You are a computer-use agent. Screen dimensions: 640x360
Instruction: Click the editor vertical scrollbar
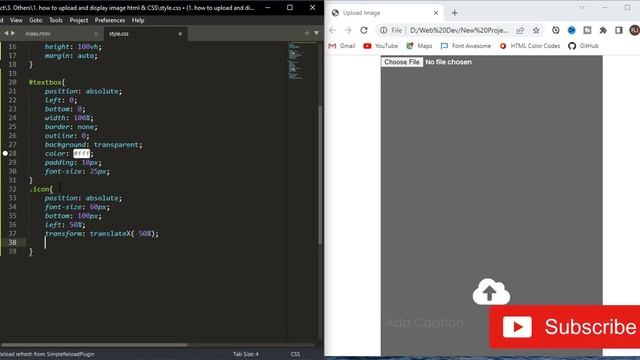(x=320, y=176)
